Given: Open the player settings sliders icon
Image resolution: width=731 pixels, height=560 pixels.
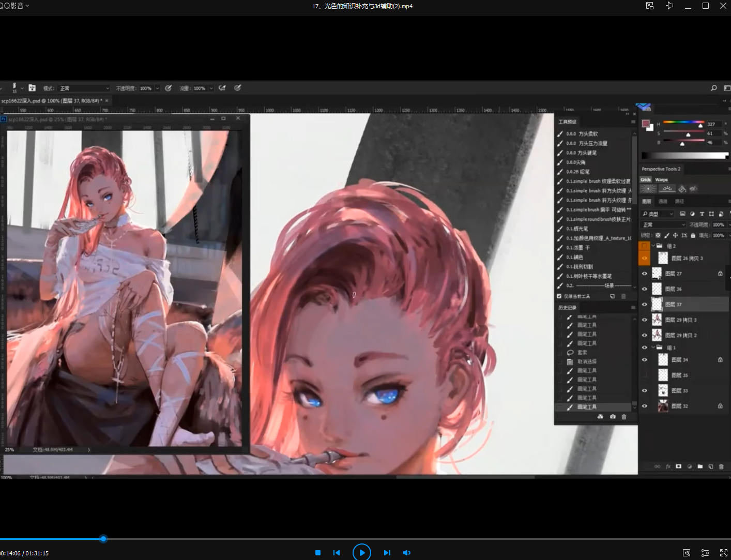Looking at the screenshot, I should (705, 553).
